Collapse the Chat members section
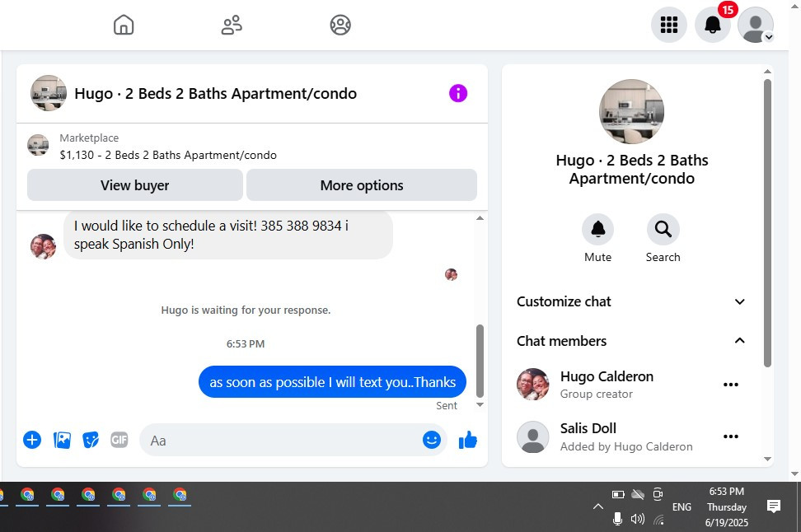This screenshot has height=532, width=801. pyautogui.click(x=631, y=341)
